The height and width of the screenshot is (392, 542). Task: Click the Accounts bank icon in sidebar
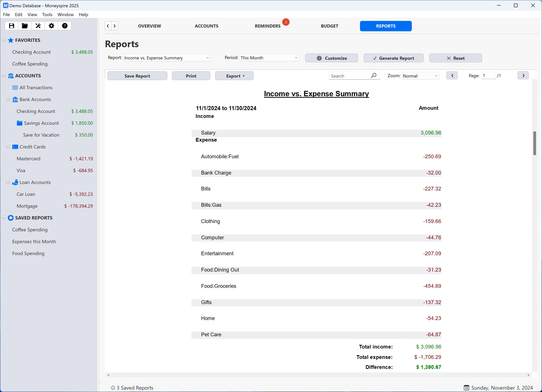click(11, 76)
